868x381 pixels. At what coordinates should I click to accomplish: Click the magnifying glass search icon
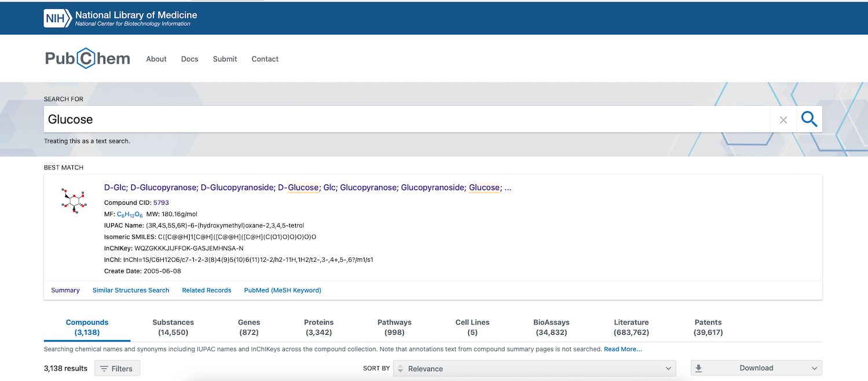click(x=809, y=120)
